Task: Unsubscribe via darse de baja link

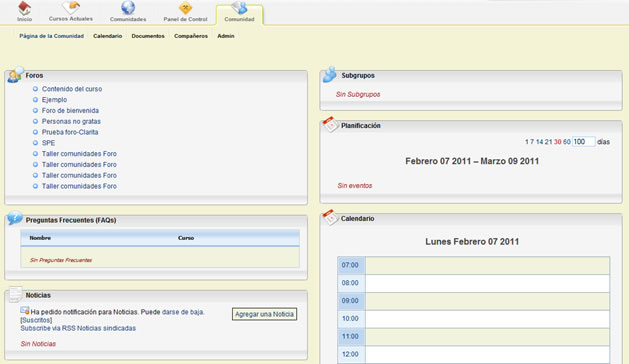Action: click(x=183, y=312)
